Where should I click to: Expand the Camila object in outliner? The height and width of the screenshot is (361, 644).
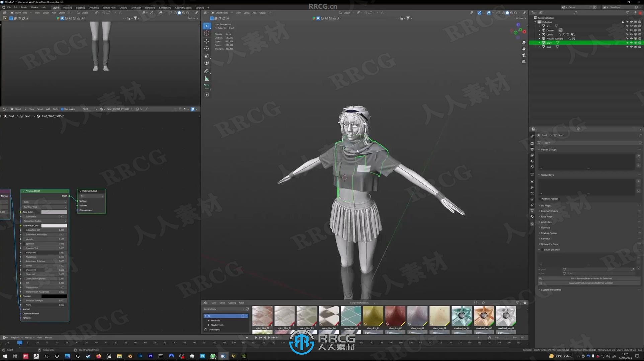pos(539,34)
